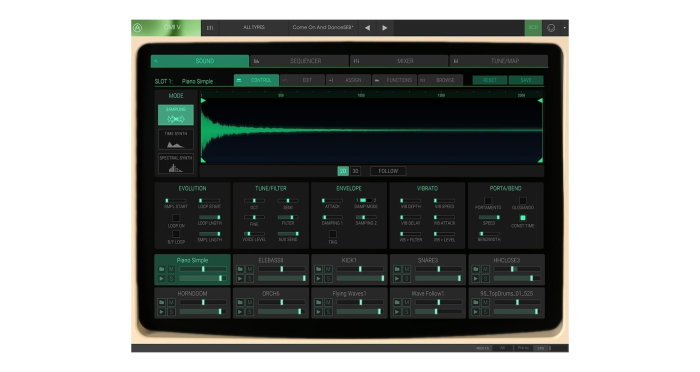This screenshot has height=372, width=700.
Task: Adjust the Wave Follow1 level slider
Action: point(439,312)
